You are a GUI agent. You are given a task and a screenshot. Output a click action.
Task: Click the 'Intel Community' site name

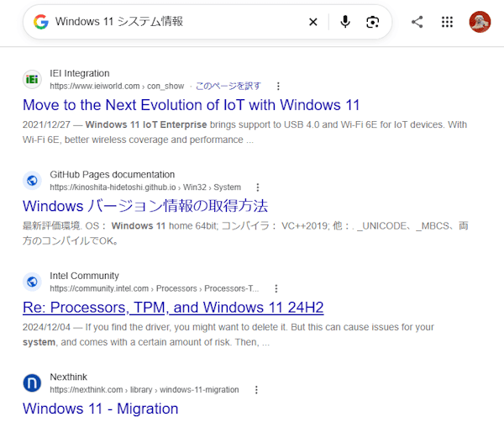(x=84, y=276)
